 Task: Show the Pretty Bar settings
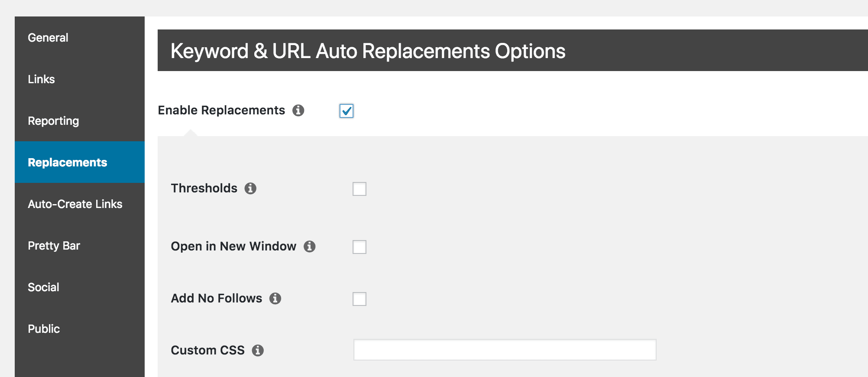(54, 246)
